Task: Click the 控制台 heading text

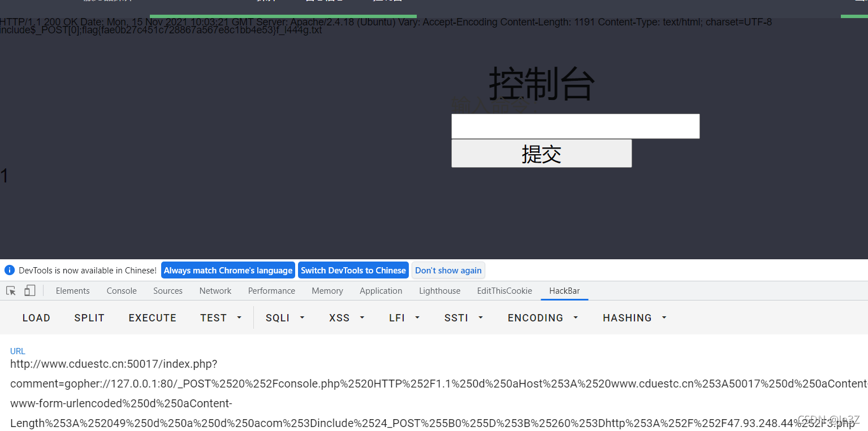Action: [542, 84]
